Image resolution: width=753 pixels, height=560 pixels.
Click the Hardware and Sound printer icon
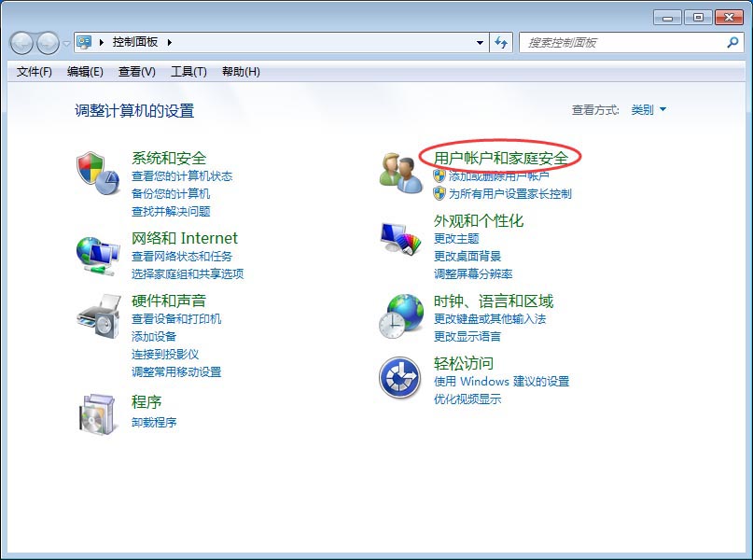pos(97,315)
